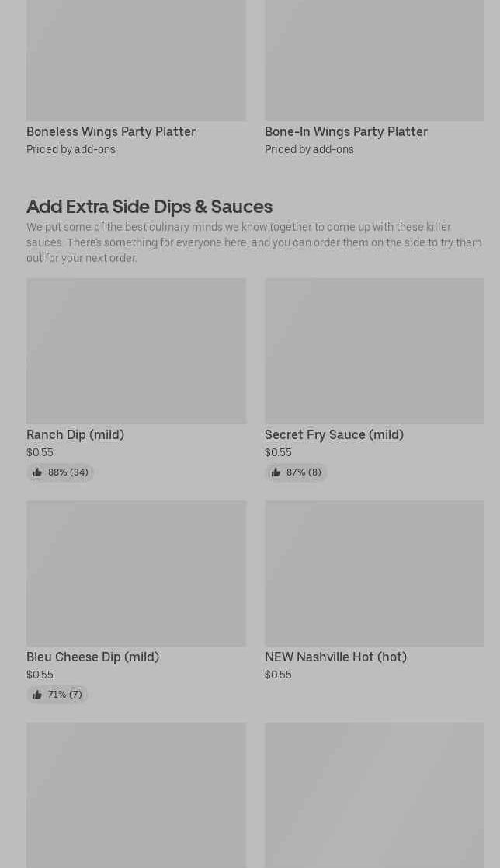This screenshot has width=500, height=868.
Task: Open the Boneless Wings Party Platter image
Action: click(x=136, y=61)
